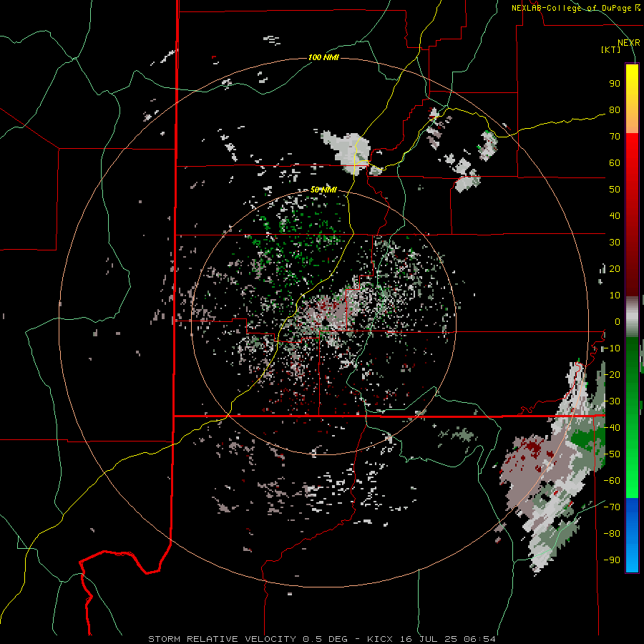Image resolution: width=644 pixels, height=644 pixels.
Task: Click the -50 value on the velocity scale
Action: click(612, 454)
